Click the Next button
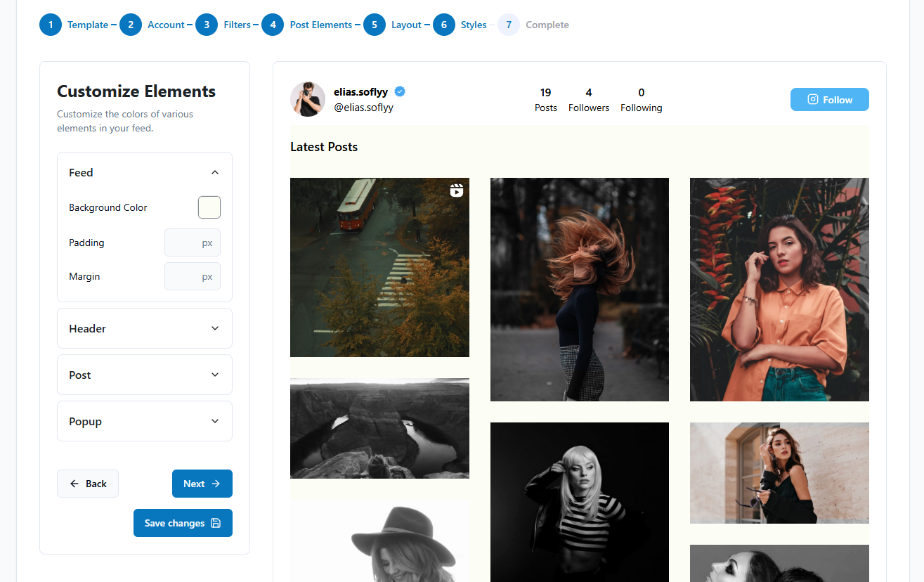 tap(202, 484)
